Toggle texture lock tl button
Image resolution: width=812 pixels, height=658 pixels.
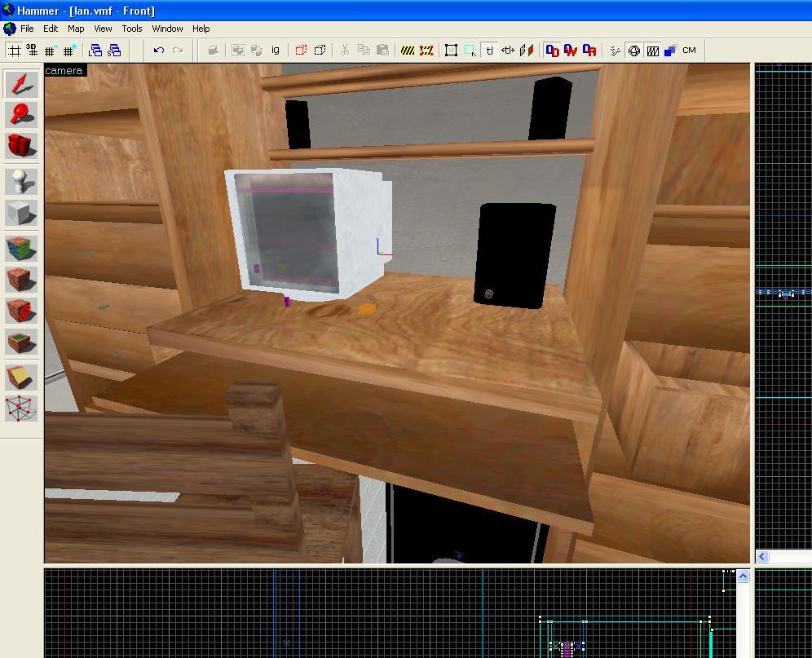click(489, 51)
